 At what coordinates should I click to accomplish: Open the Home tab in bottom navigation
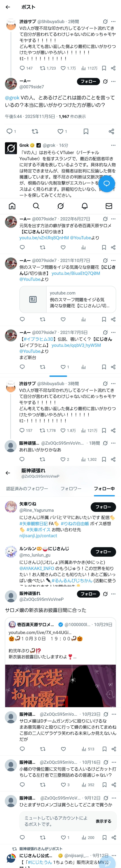point(12,206)
